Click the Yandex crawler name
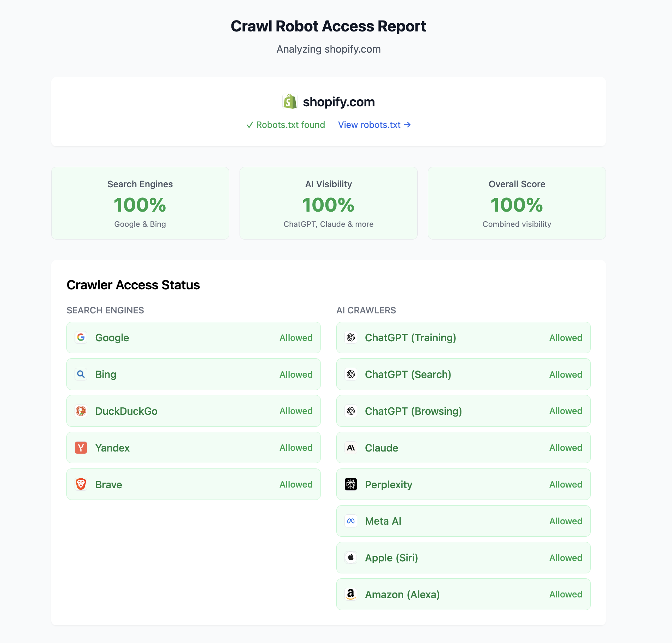The height and width of the screenshot is (643, 672). tap(112, 448)
